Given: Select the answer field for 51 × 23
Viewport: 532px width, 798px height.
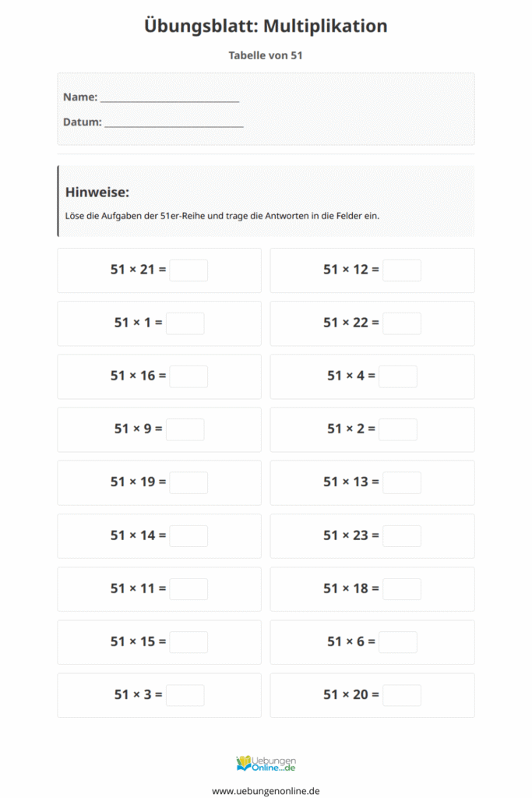Looking at the screenshot, I should point(401,536).
